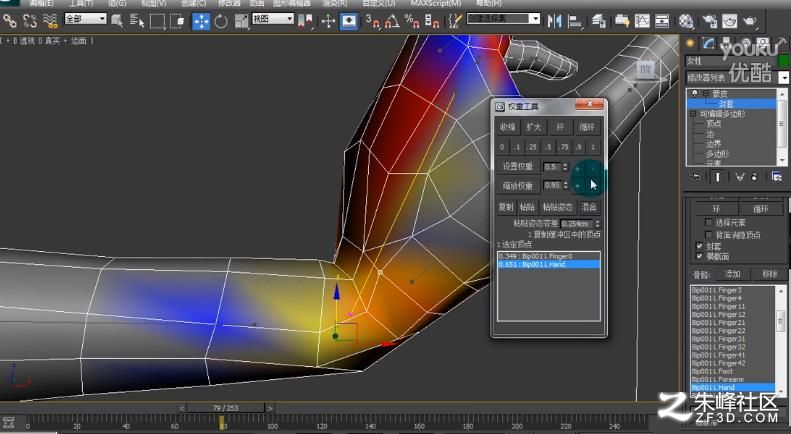Viewport: 791px width, 434px height.
Task: Set weight preset .25 in weight tool
Action: click(532, 147)
